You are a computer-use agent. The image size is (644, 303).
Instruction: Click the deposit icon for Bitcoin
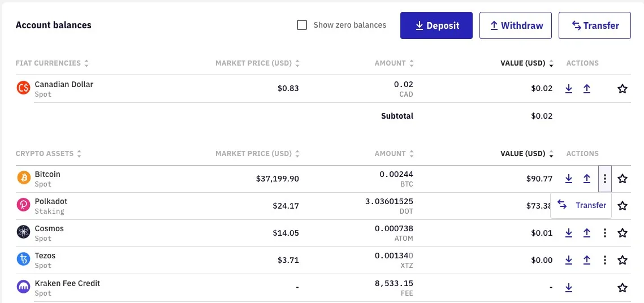569,179
